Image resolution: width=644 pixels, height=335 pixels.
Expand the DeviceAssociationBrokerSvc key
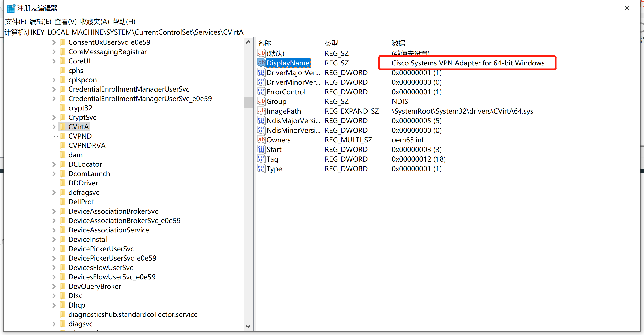tap(54, 211)
